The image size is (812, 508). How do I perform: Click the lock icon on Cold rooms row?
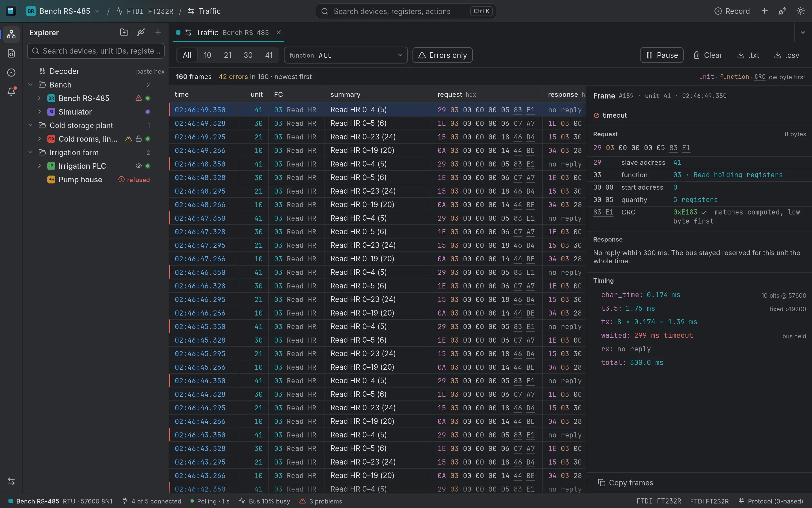tap(139, 139)
